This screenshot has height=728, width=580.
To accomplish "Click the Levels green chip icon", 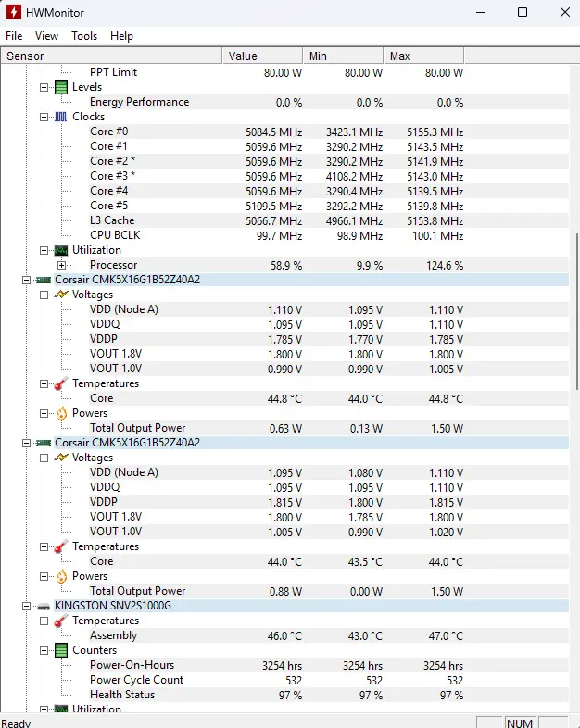I will click(x=61, y=87).
